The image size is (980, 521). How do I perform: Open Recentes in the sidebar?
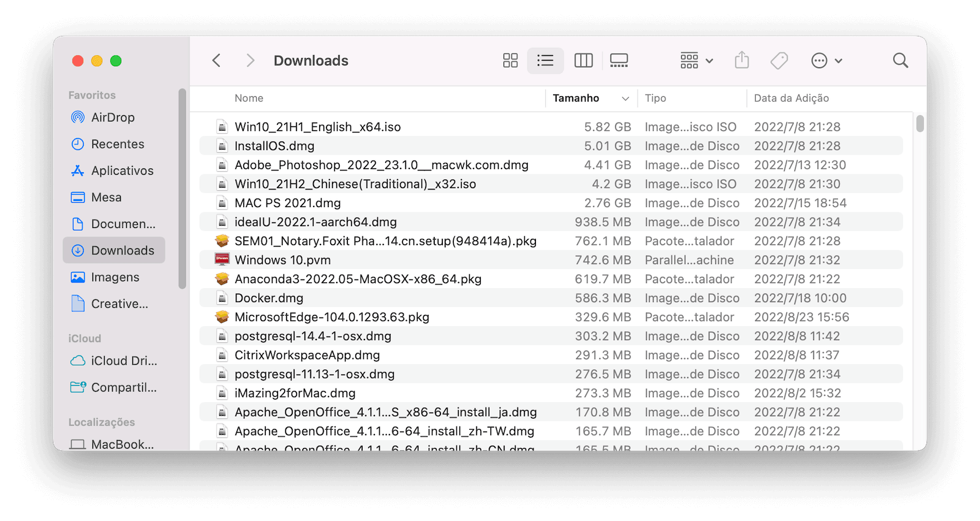114,144
